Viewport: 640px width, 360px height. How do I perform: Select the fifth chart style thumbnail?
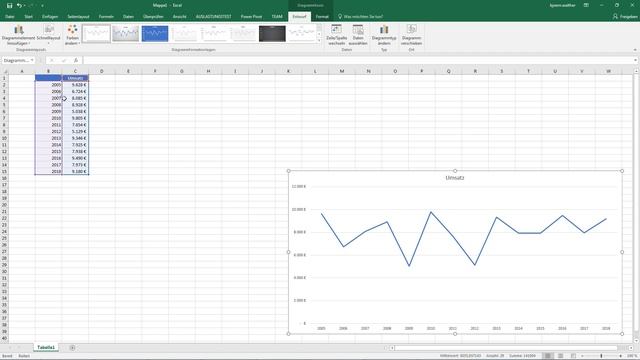pyautogui.click(x=214, y=33)
